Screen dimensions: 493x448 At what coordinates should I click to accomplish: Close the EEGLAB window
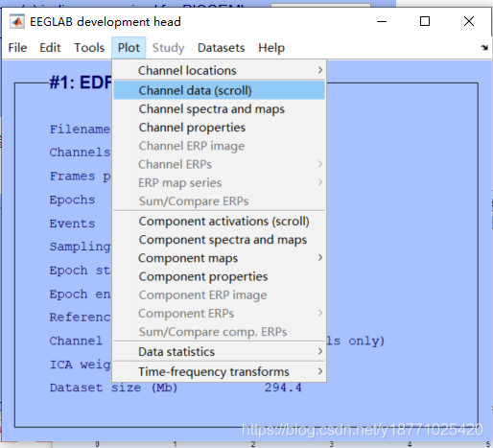(469, 22)
